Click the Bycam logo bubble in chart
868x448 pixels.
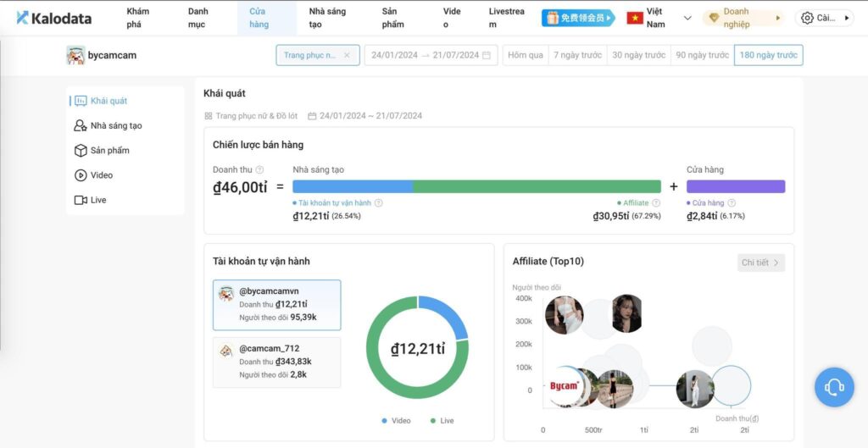pyautogui.click(x=564, y=386)
